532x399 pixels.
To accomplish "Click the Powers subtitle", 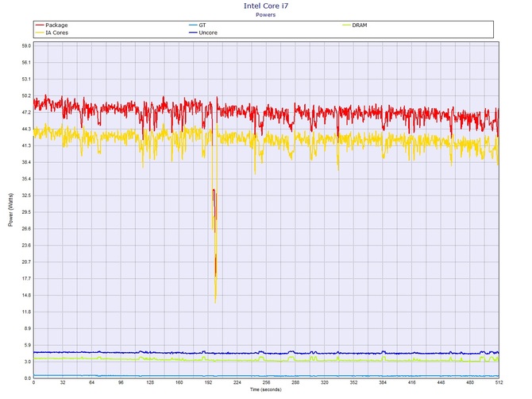I will click(x=266, y=14).
